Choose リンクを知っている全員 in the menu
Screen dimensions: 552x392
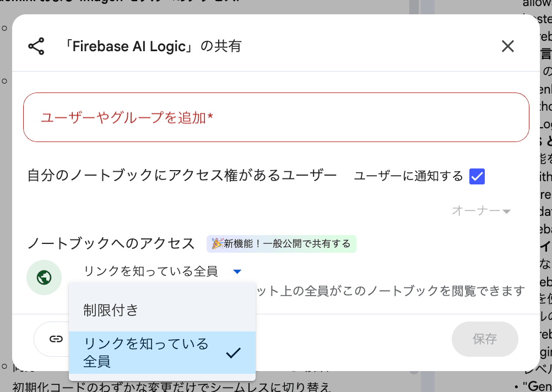pyautogui.click(x=162, y=352)
